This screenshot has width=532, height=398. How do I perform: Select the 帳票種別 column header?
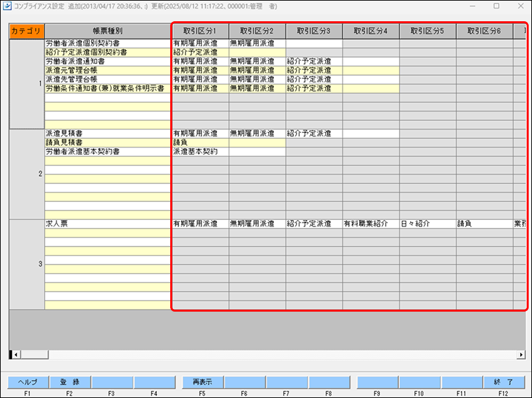(108, 31)
